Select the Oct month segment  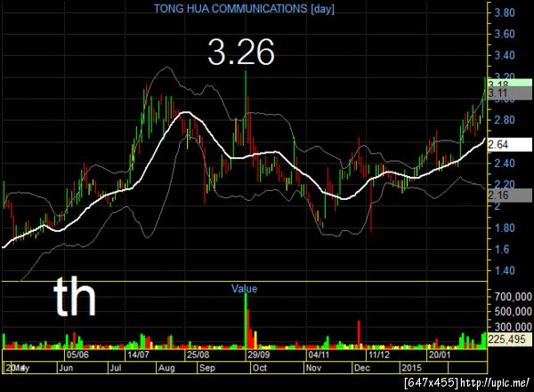[277, 368]
